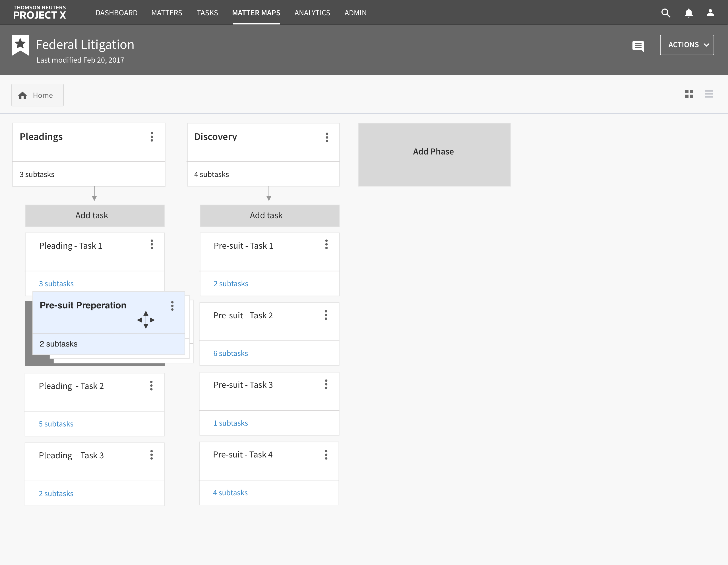Open the Discovery phase three-dot menu
Screen dimensions: 728x565
pyautogui.click(x=327, y=137)
